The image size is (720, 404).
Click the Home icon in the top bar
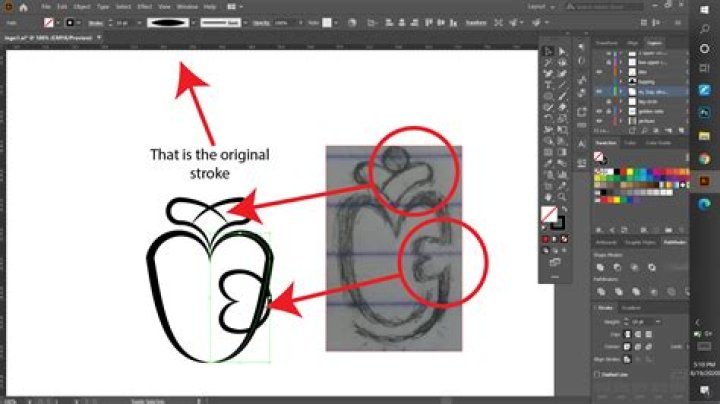[23, 7]
